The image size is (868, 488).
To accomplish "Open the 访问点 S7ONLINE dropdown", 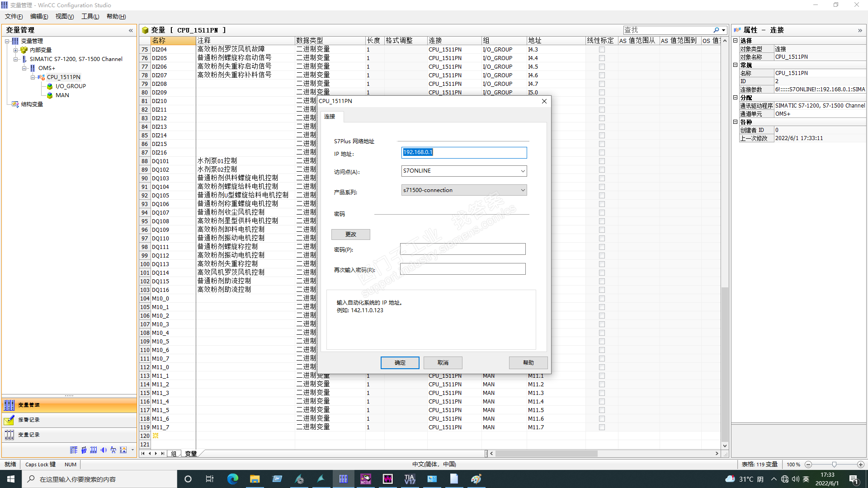I will tap(523, 171).
